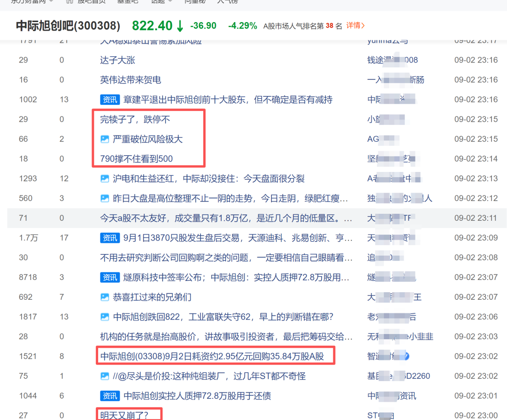Click image icon beside //@尽头是价投 post
Screen dimensions: 507x420
tap(104, 376)
